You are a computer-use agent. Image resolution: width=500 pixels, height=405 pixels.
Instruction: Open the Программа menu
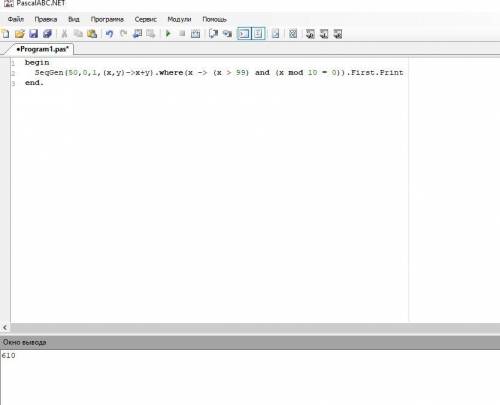click(x=107, y=19)
